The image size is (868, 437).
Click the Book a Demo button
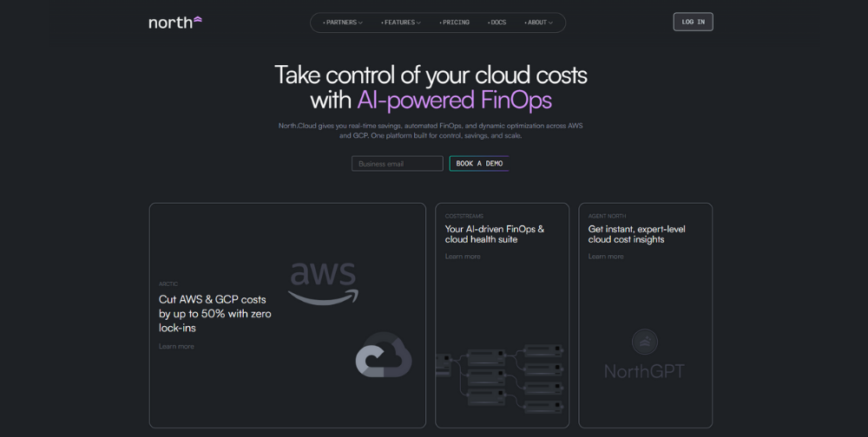(479, 164)
